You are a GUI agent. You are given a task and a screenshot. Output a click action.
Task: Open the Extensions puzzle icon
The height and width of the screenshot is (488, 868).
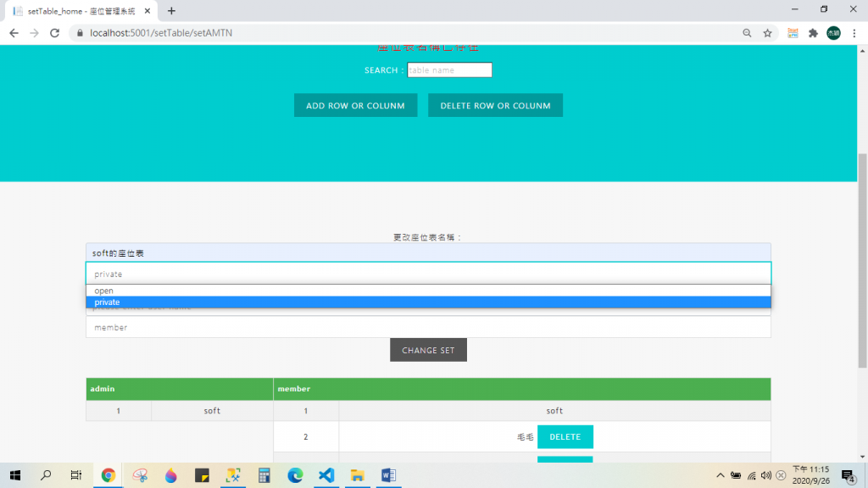pos(813,33)
